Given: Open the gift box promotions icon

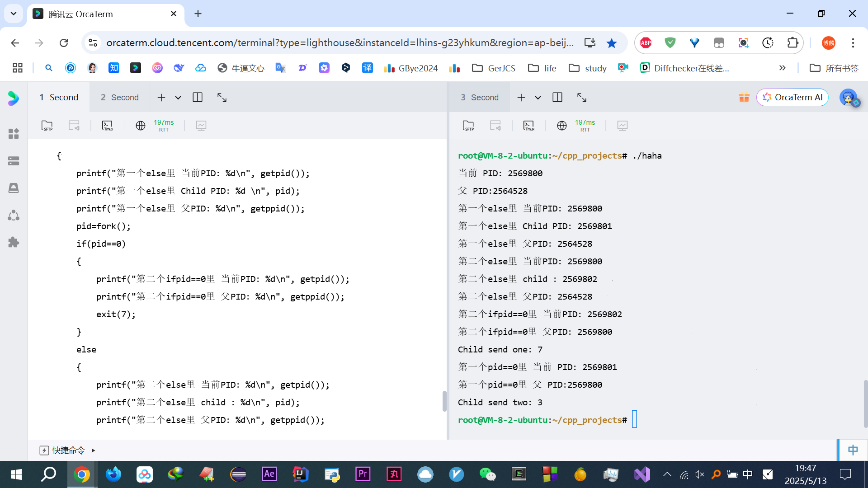Looking at the screenshot, I should coord(744,98).
